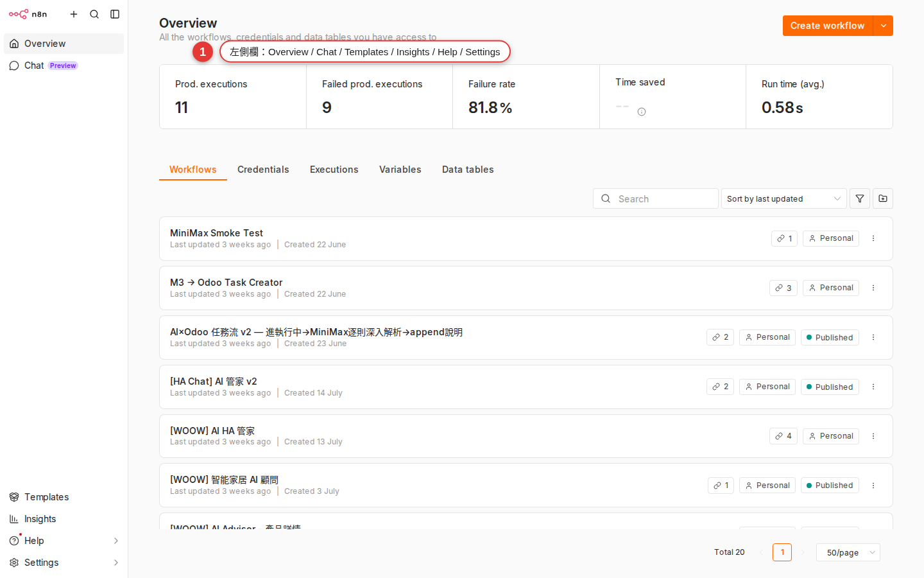Open the three-dot menu for [HA Chat] AI 管家 v2

coord(873,387)
